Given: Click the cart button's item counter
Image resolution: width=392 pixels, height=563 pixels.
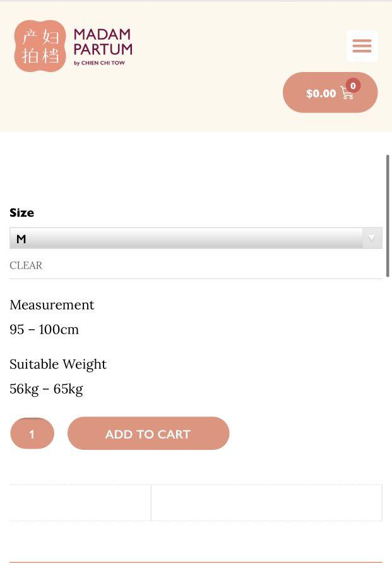Looking at the screenshot, I should point(353,84).
